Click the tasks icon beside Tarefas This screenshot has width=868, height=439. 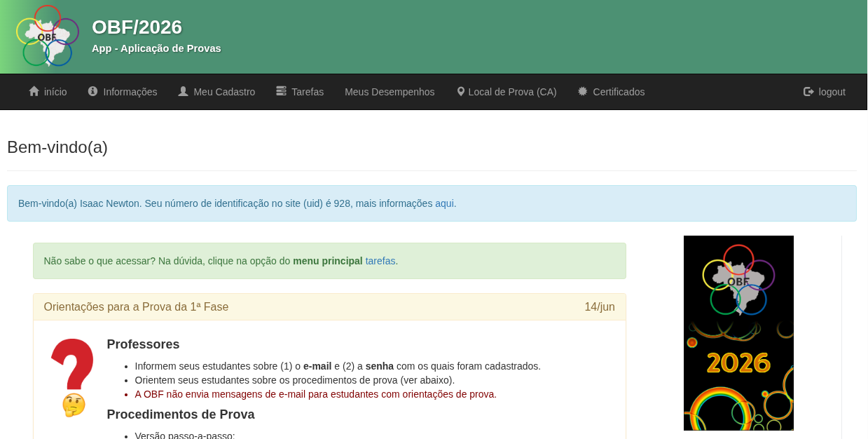(x=281, y=91)
